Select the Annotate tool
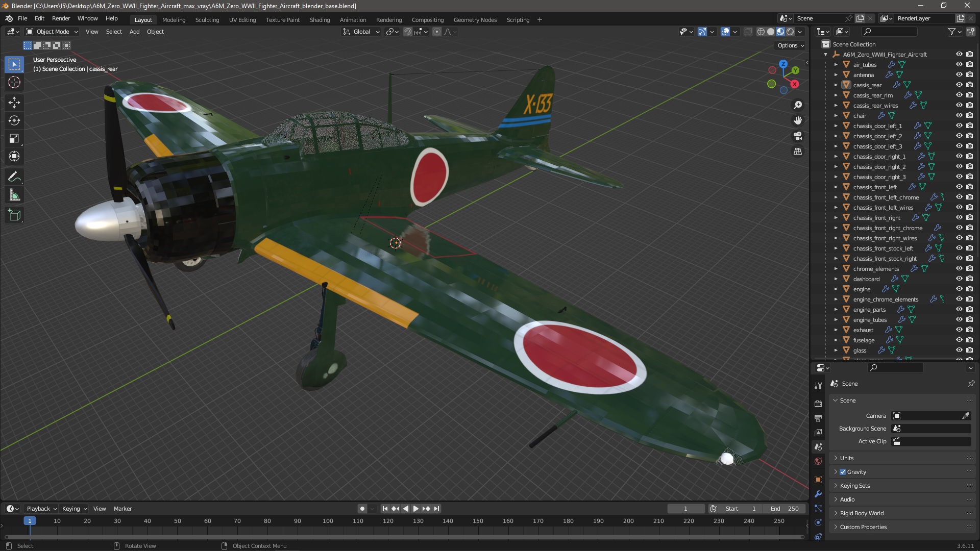Screen dimensions: 980x551 tap(14, 177)
